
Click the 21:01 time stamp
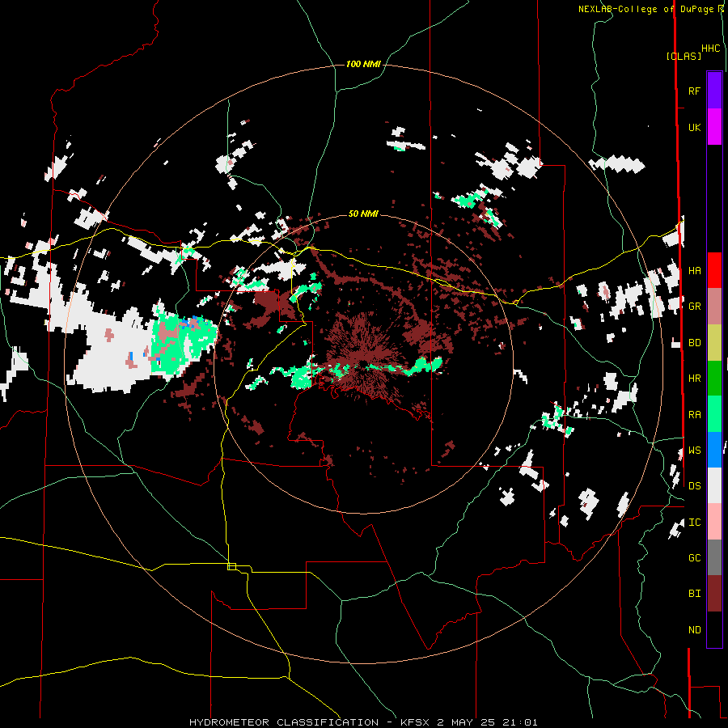point(523,722)
